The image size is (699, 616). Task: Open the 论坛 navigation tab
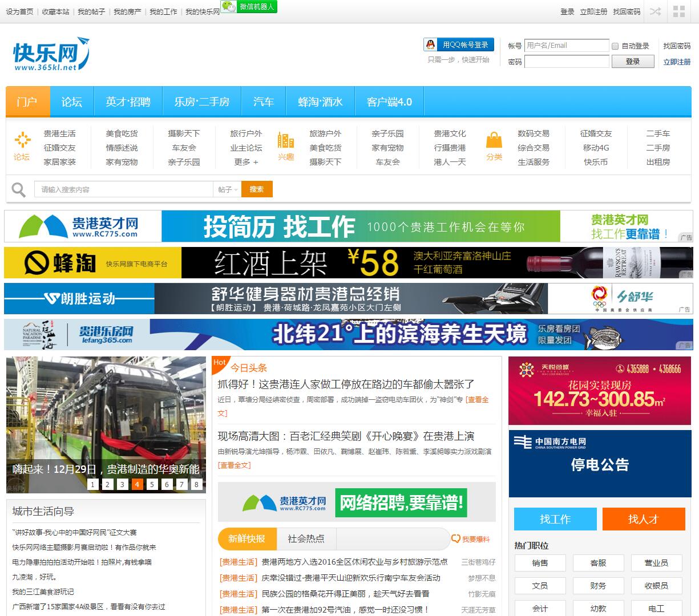coord(72,102)
